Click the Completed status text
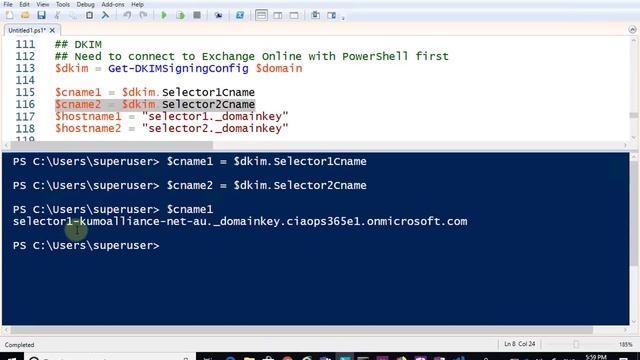 point(20,345)
